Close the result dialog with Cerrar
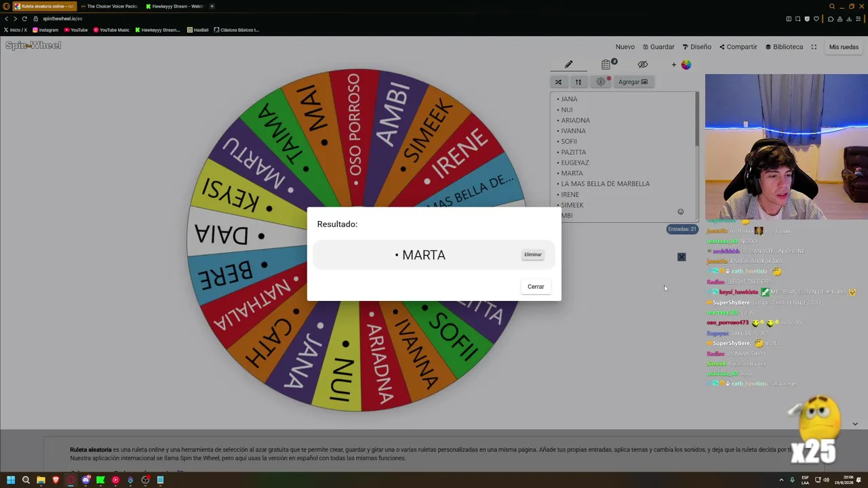 click(536, 287)
